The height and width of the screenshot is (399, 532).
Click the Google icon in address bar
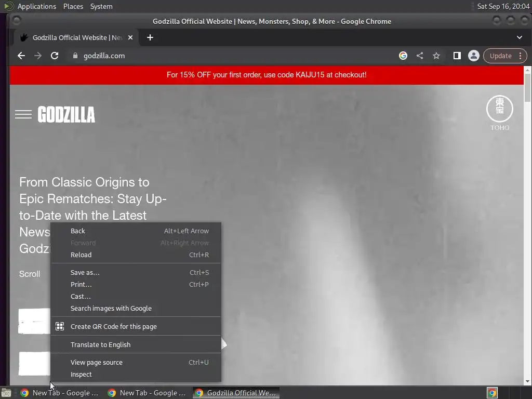point(403,56)
